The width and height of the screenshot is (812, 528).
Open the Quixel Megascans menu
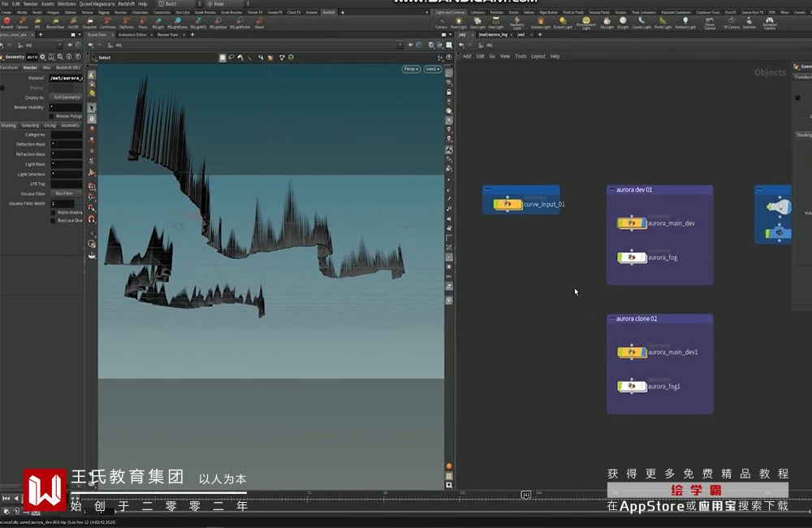97,3
